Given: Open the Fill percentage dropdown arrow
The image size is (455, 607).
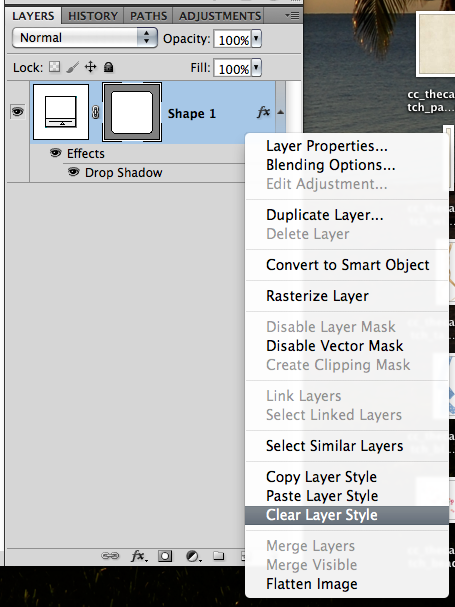Looking at the screenshot, I should (x=256, y=68).
